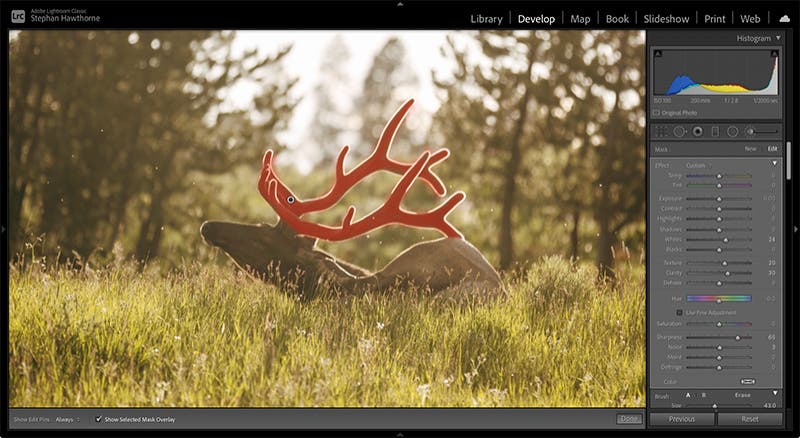The width and height of the screenshot is (800, 438).
Task: Activate the Red Eye Correction tool
Action: coord(697,131)
